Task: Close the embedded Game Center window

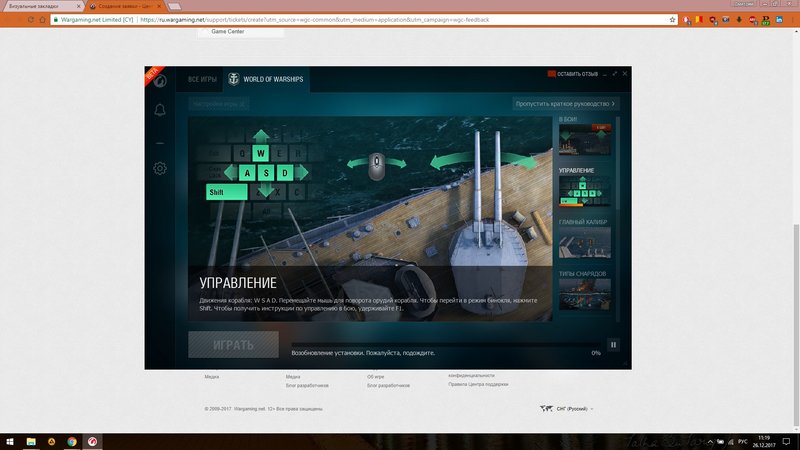Action: point(624,74)
